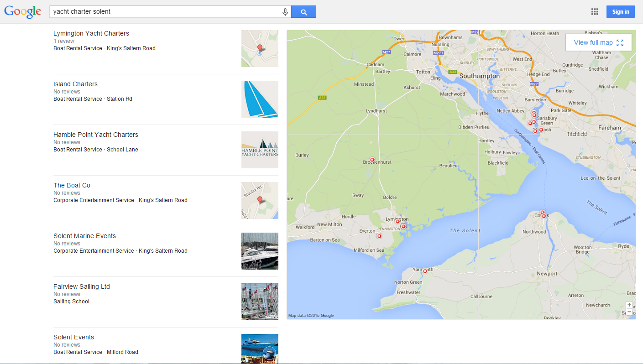Open The Boat Co listing

tap(72, 185)
